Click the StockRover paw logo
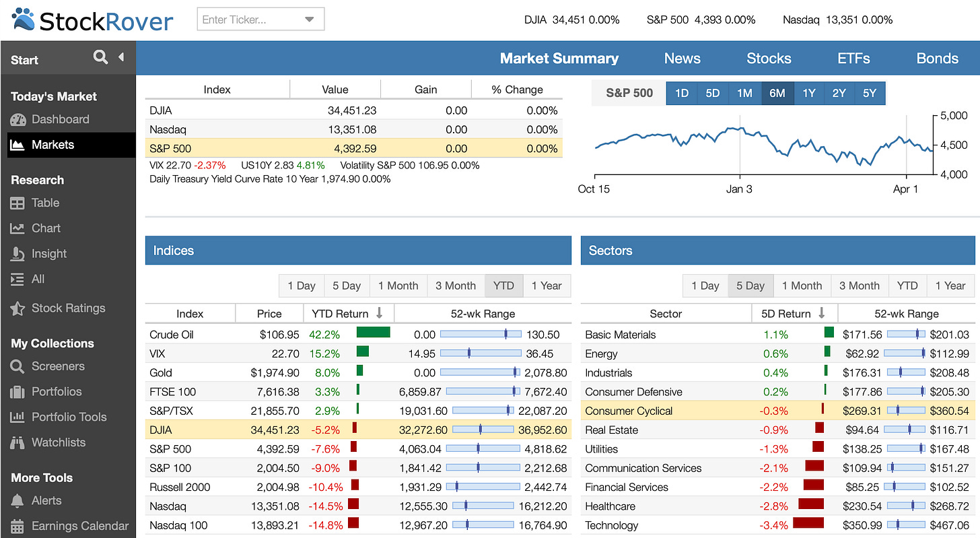The image size is (980, 538). click(24, 20)
